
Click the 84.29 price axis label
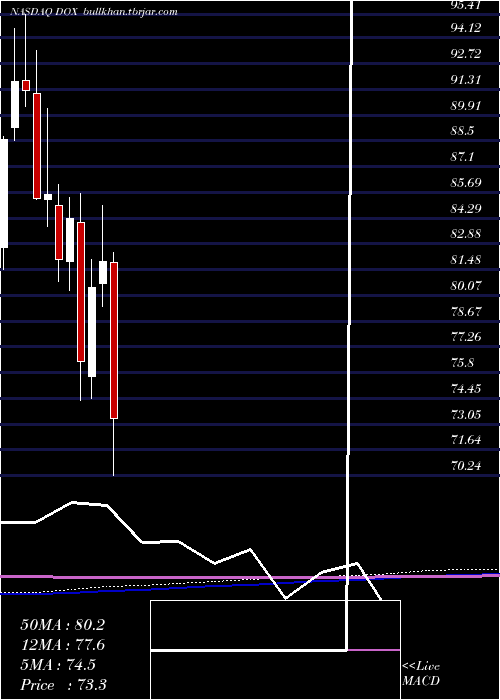click(466, 208)
